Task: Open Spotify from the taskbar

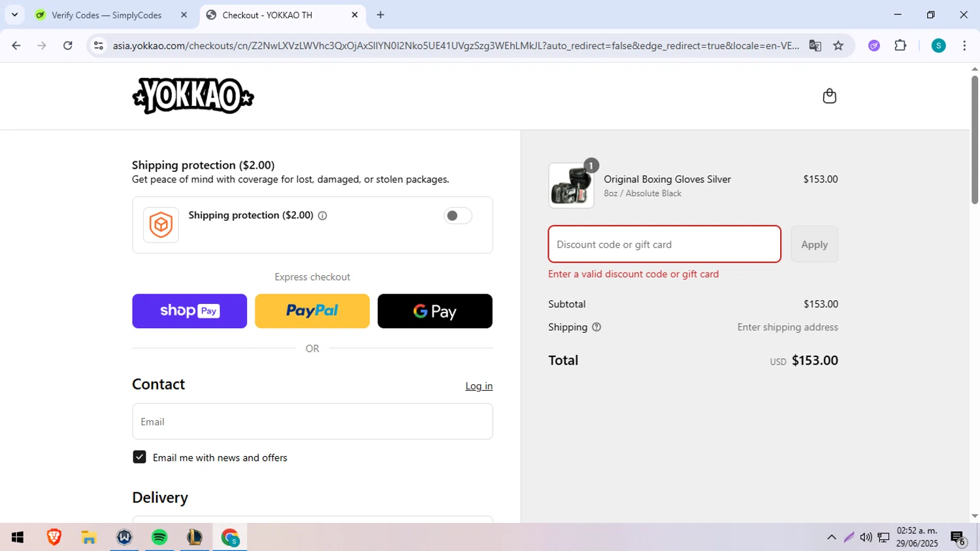Action: [x=159, y=537]
